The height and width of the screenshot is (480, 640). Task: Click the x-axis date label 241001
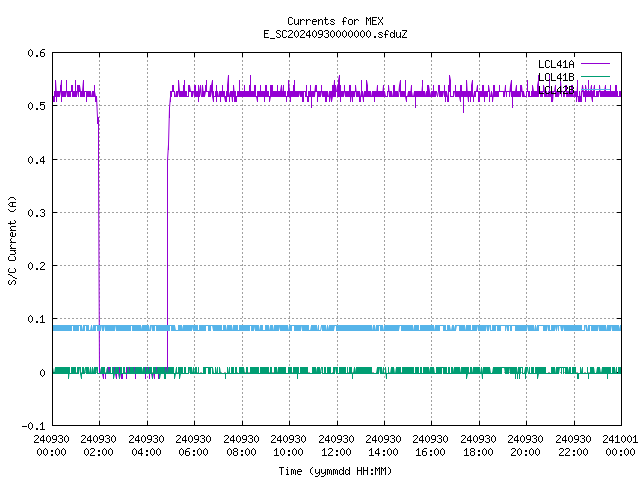tap(620, 439)
